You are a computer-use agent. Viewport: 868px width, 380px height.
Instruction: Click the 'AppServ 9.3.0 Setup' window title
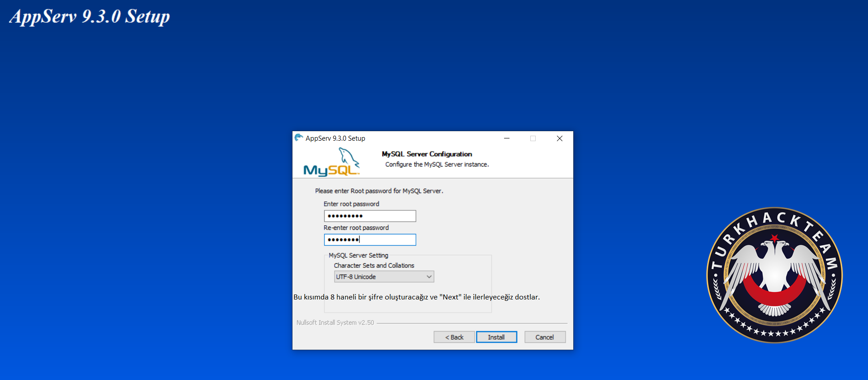tap(335, 138)
